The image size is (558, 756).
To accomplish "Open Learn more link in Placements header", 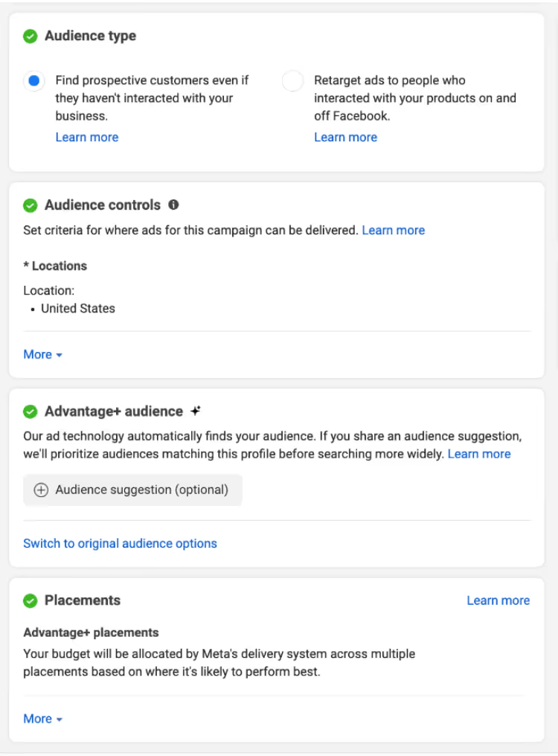I will click(x=498, y=600).
